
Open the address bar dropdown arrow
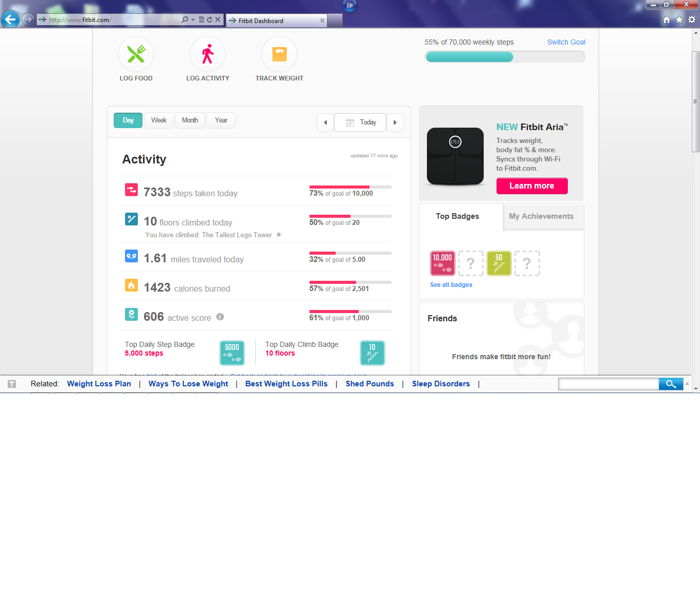coord(193,20)
